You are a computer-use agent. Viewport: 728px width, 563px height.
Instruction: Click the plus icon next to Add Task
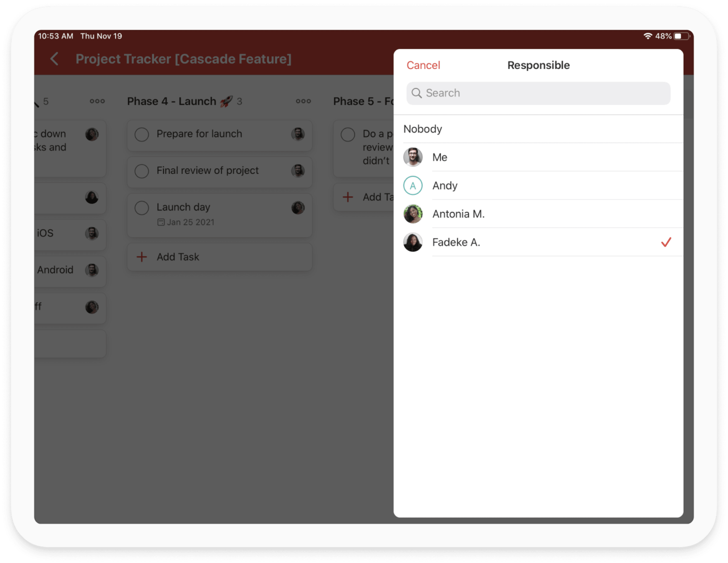(x=142, y=256)
